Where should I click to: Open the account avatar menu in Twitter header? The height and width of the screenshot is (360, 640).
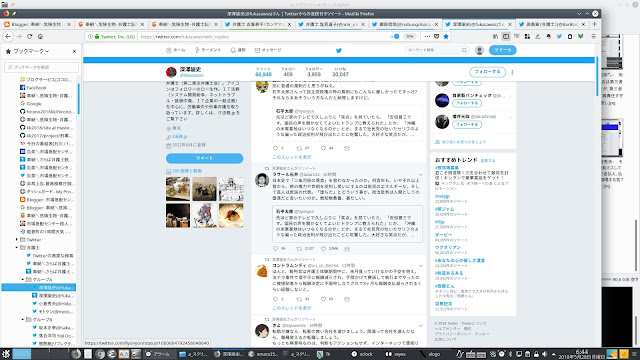coord(479,50)
